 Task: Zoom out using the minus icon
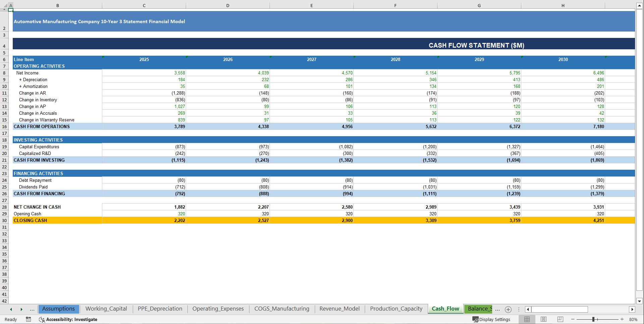[x=573, y=319]
